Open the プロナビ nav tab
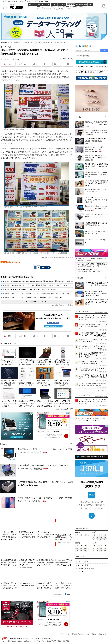108x644 pixels. 54,4
